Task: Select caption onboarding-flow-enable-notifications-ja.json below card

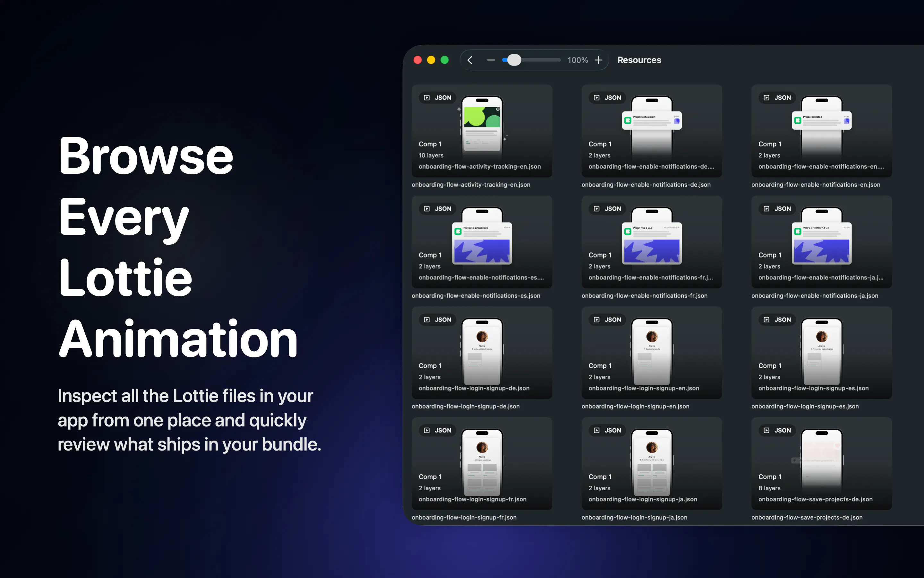Action: pyautogui.click(x=815, y=295)
